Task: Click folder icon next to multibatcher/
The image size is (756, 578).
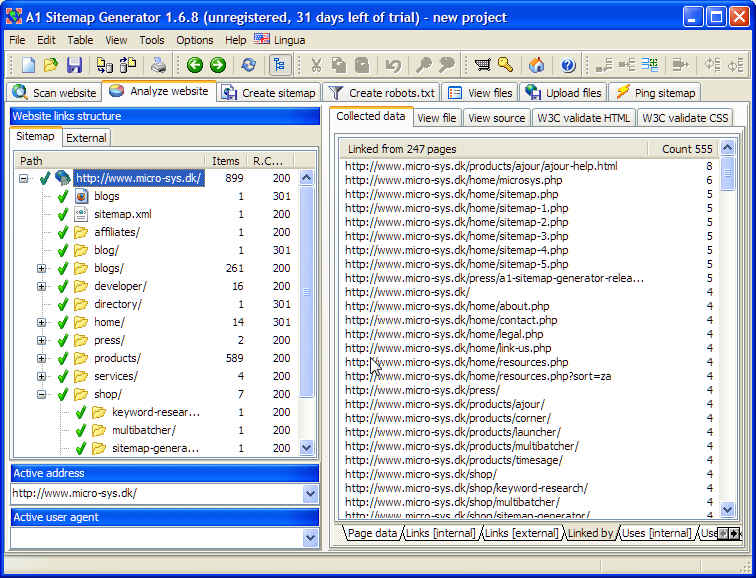Action: (x=99, y=430)
